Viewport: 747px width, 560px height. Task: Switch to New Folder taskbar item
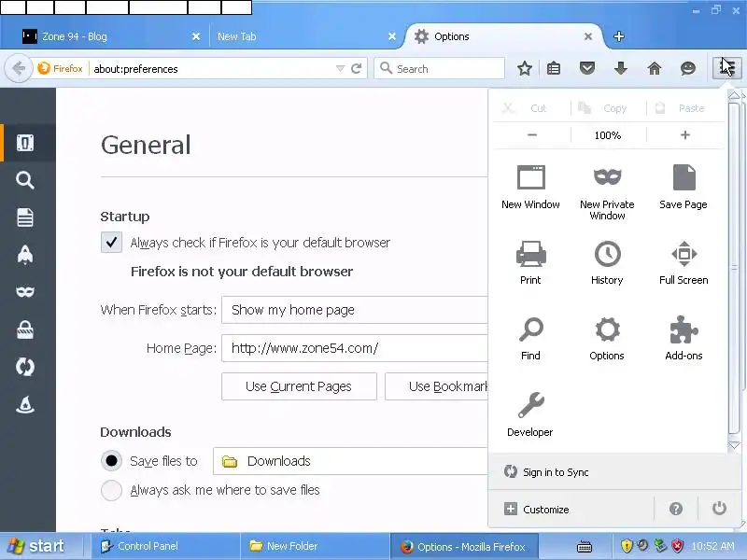tap(315, 546)
